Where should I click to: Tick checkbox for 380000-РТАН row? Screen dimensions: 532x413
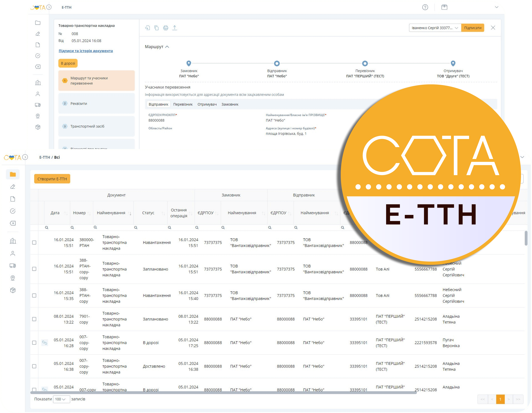tap(34, 243)
